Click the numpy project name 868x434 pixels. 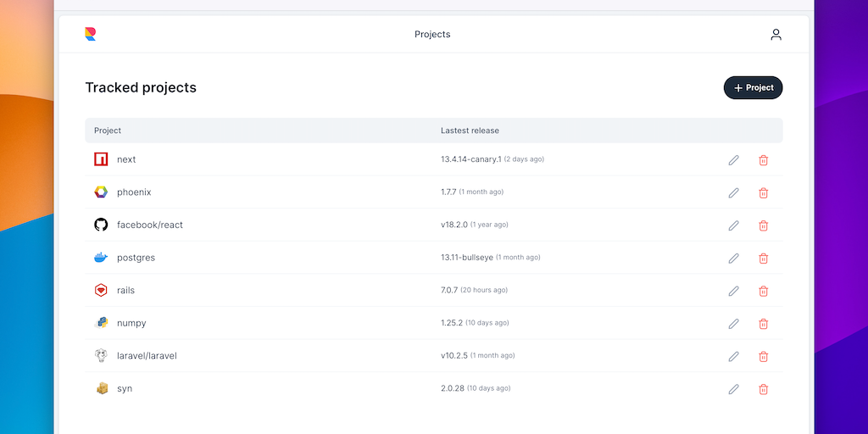[131, 323]
